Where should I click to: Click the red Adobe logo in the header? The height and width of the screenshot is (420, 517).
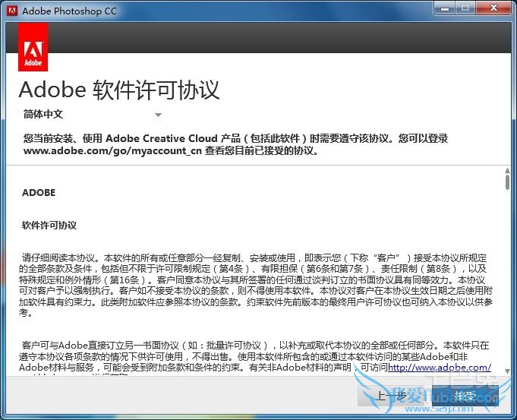click(x=33, y=47)
